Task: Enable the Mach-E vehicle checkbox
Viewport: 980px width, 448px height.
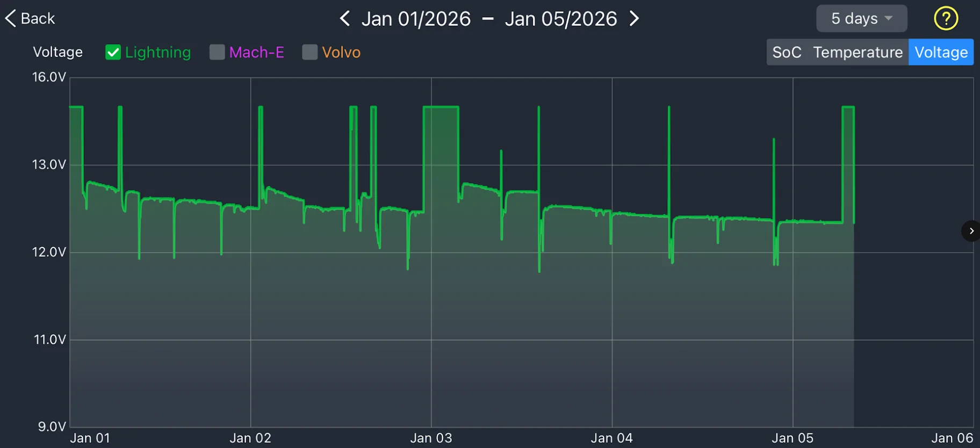Action: (217, 52)
